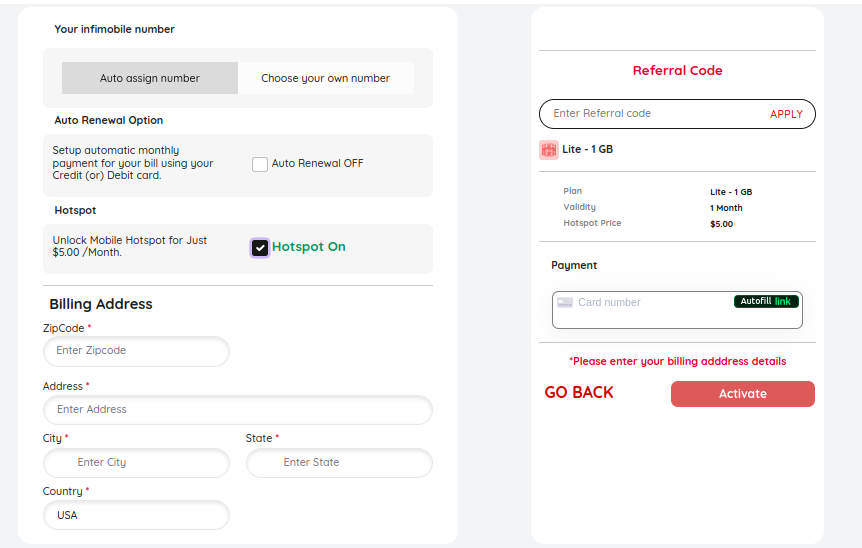Screen dimensions: 862x548
Task: Click the Enter Zipcode field
Action: tap(136, 351)
